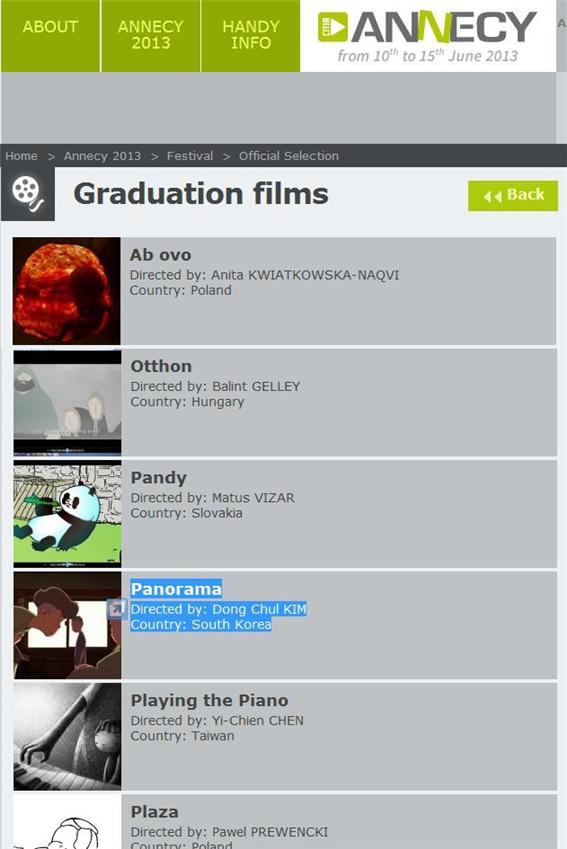Image resolution: width=567 pixels, height=849 pixels.
Task: Follow the Annecy 2013 breadcrumb link
Action: tap(102, 156)
